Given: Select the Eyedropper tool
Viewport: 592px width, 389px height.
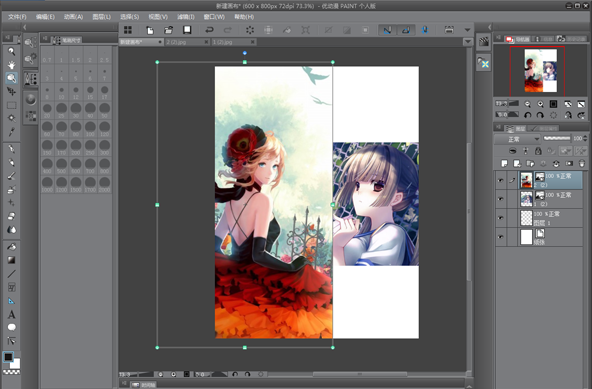Looking at the screenshot, I should pos(11,132).
